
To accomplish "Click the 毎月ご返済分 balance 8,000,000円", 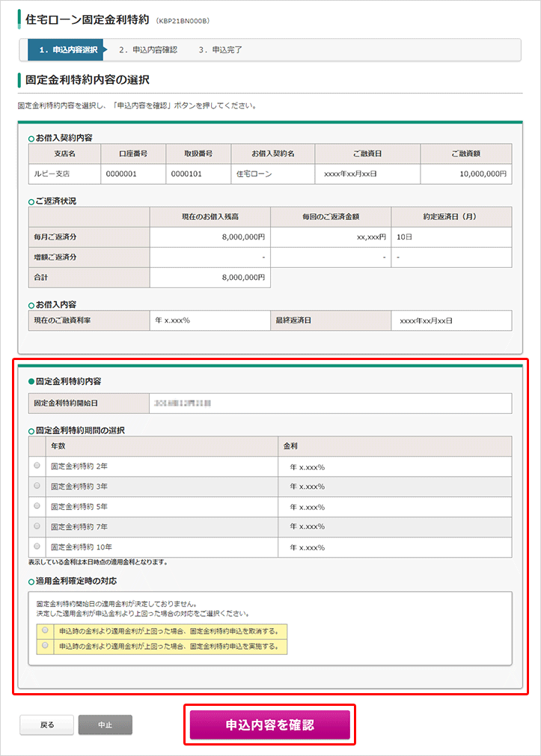I will (210, 237).
